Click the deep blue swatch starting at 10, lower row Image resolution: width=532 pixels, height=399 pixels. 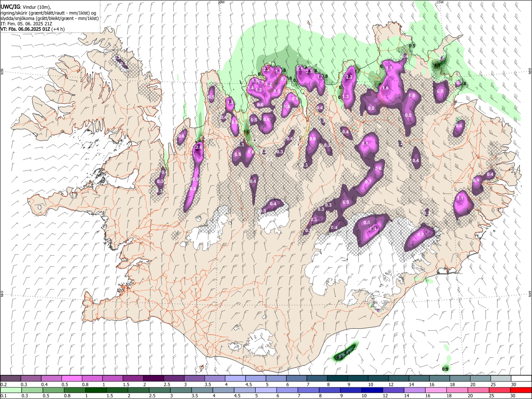(x=372, y=390)
